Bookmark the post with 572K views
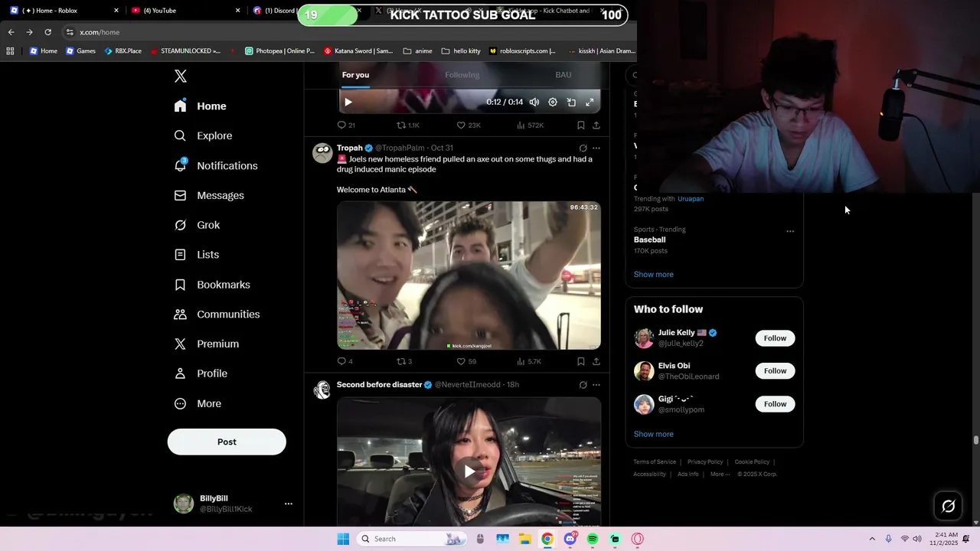This screenshot has width=980, height=551. coord(581,125)
